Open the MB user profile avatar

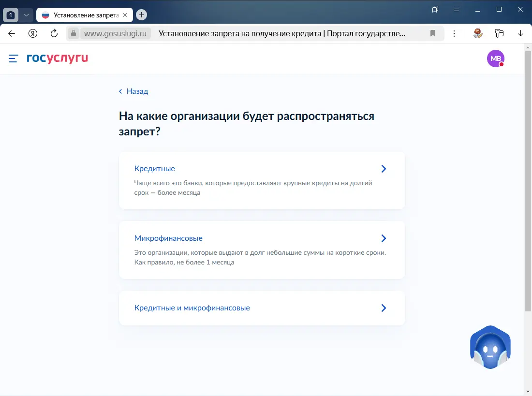tap(495, 59)
